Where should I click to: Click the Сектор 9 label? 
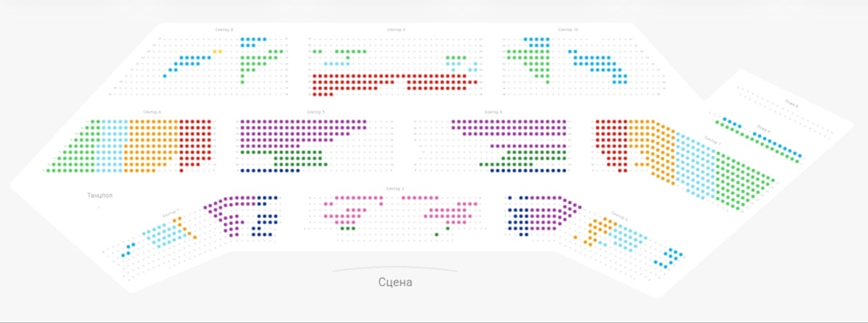395,30
